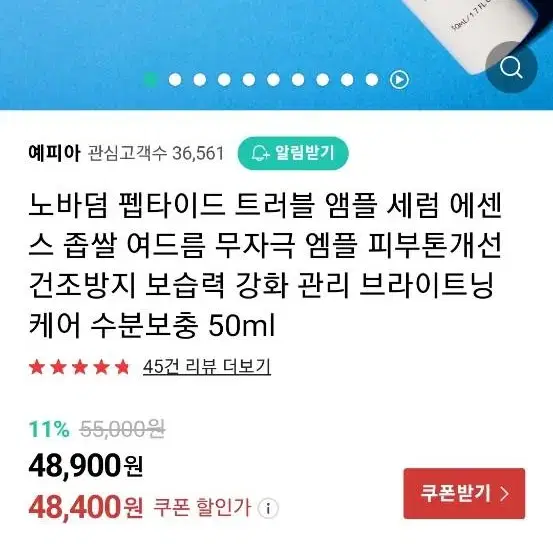Go to the sixth carousel dot
The image size is (553, 553).
pos(273,80)
